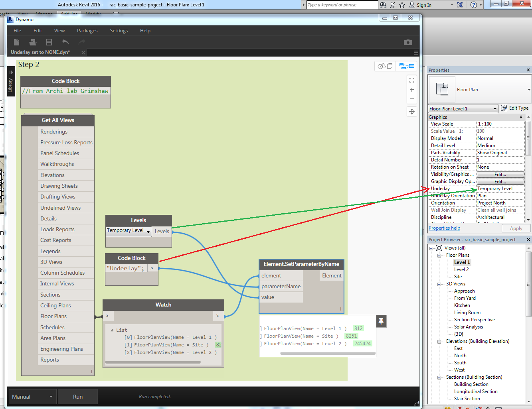This screenshot has width=532, height=409.
Task: Open the Manual run mode dropdown
Action: [32, 397]
